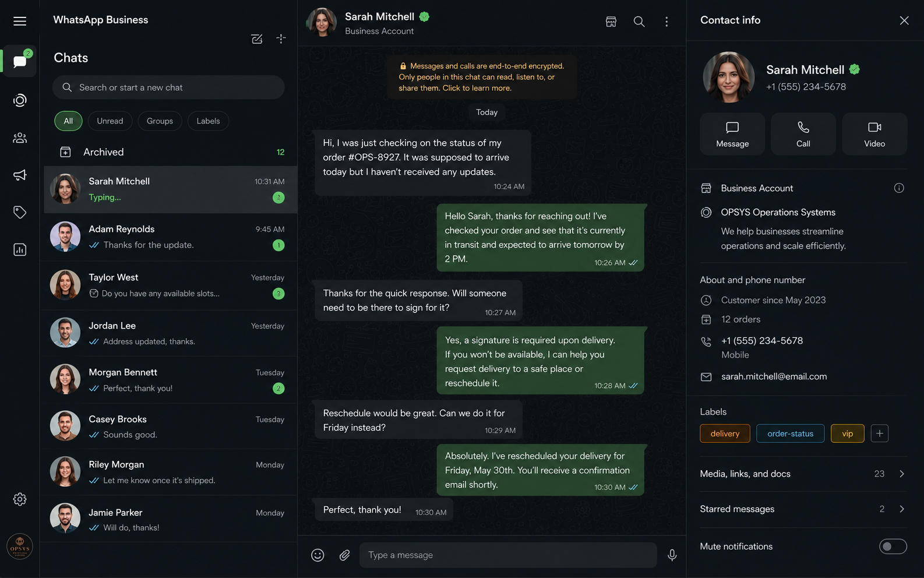Image resolution: width=924 pixels, height=578 pixels.
Task: Expand Starred messages chevron
Action: click(x=902, y=509)
